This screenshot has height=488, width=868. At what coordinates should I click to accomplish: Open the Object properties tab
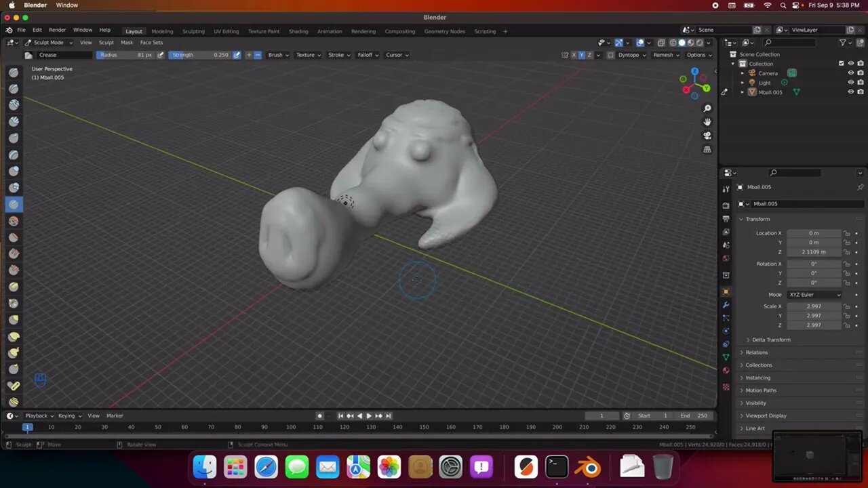[x=726, y=291]
